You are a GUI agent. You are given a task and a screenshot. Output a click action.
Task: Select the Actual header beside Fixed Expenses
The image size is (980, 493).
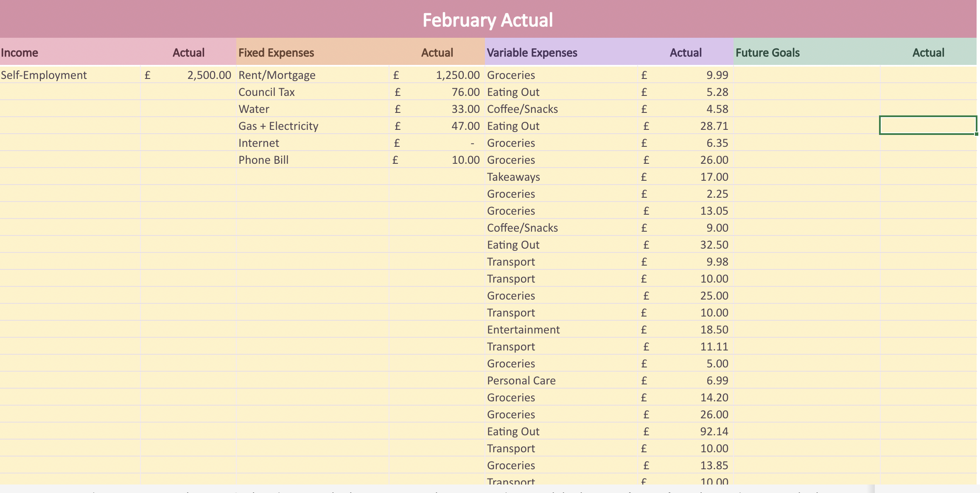click(x=437, y=53)
